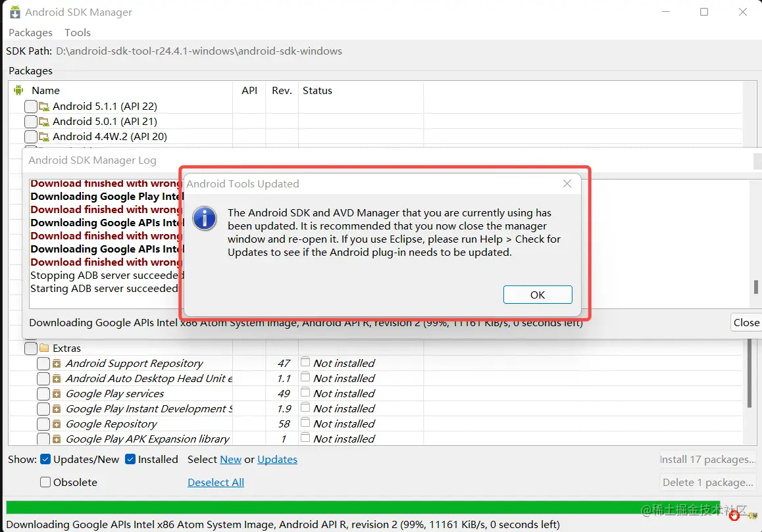Viewport: 762px width, 532px height.
Task: Select 'Stopping ADB server succeeded' log line
Action: tap(107, 276)
